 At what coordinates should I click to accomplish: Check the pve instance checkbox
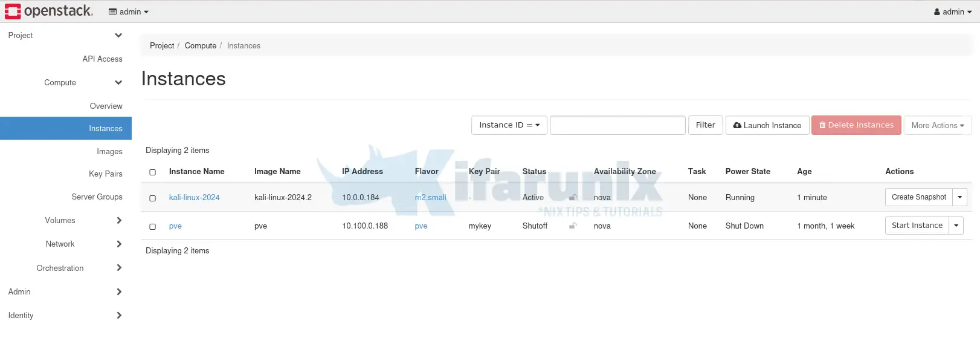tap(153, 227)
